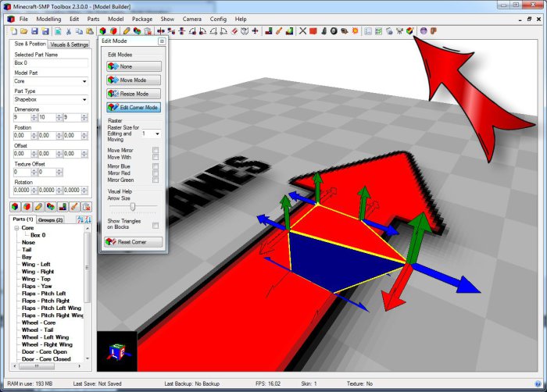Click the Paste clipboard toolbar icon

coord(90,31)
